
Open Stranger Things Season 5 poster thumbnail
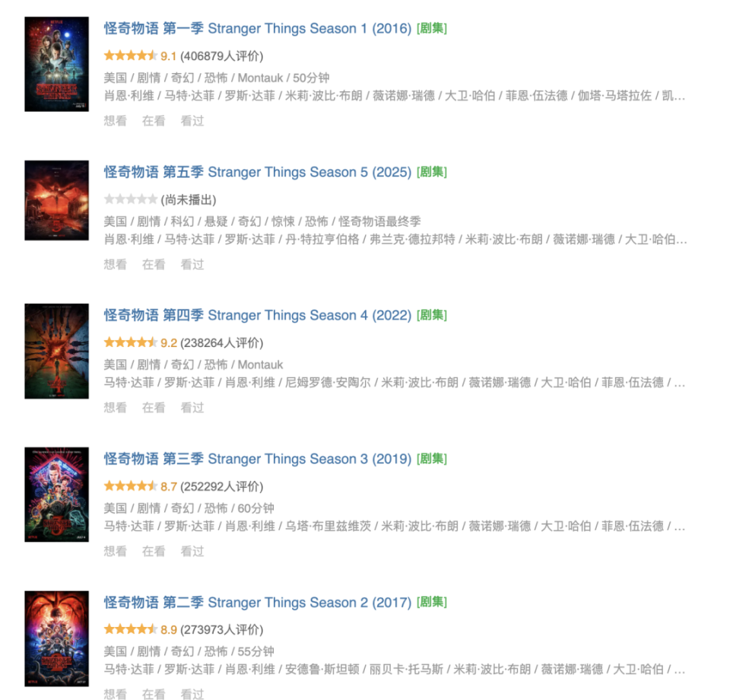57,200
